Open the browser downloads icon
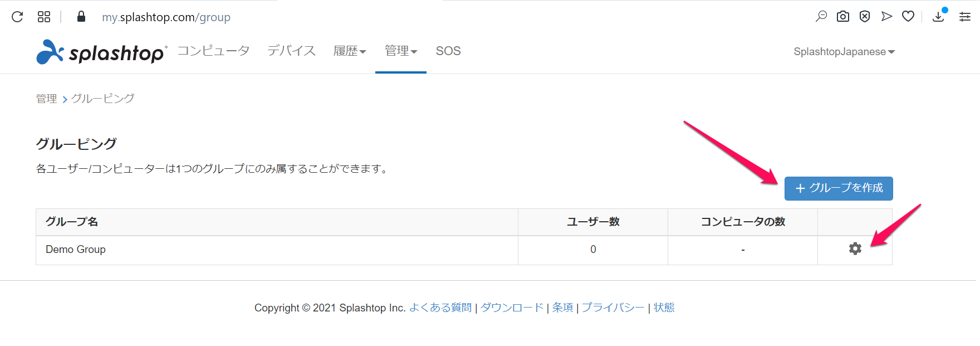The image size is (980, 346). click(x=938, y=17)
